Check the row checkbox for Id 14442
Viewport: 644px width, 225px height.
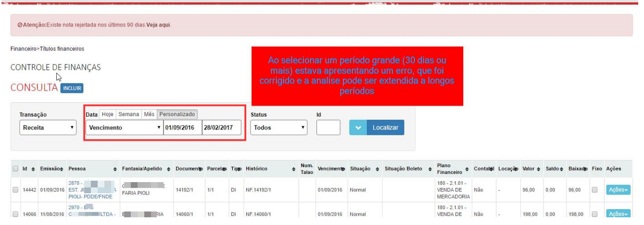click(x=15, y=190)
